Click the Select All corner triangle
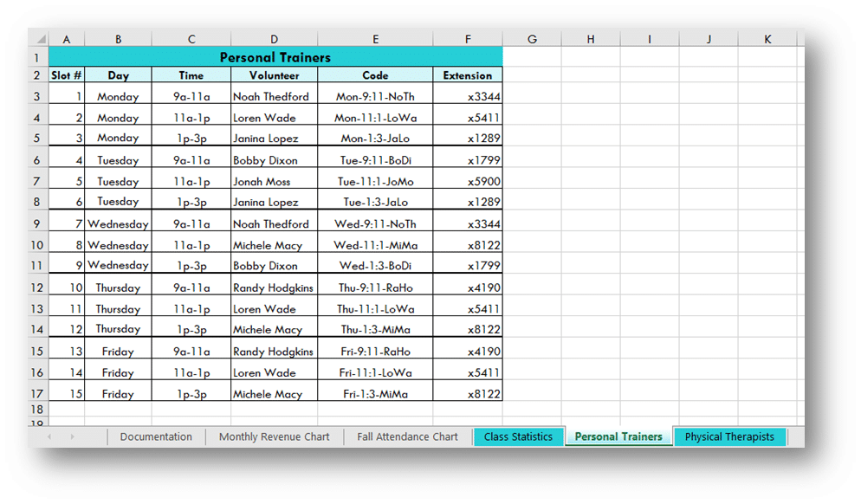Image resolution: width=861 pixels, height=504 pixels. 42,39
